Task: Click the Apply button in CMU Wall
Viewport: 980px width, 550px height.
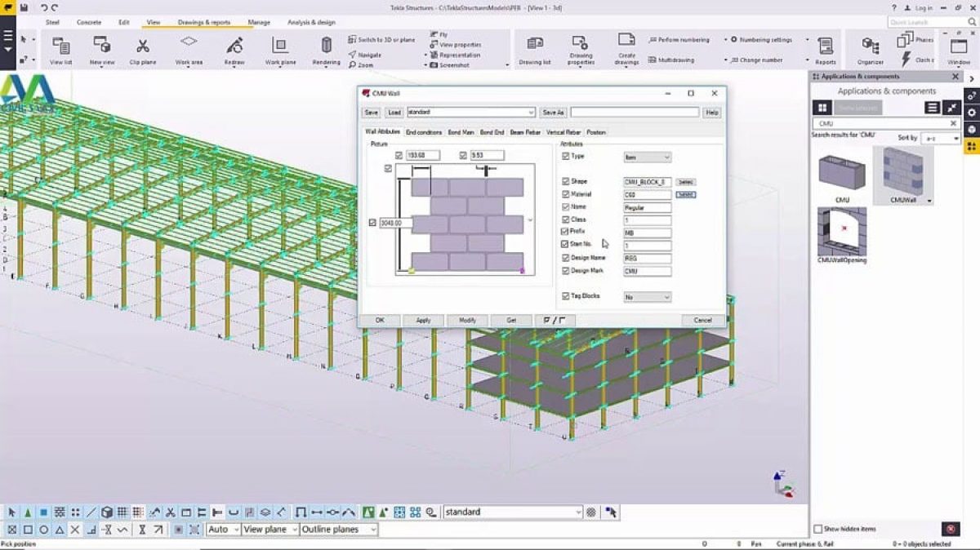Action: coord(423,321)
